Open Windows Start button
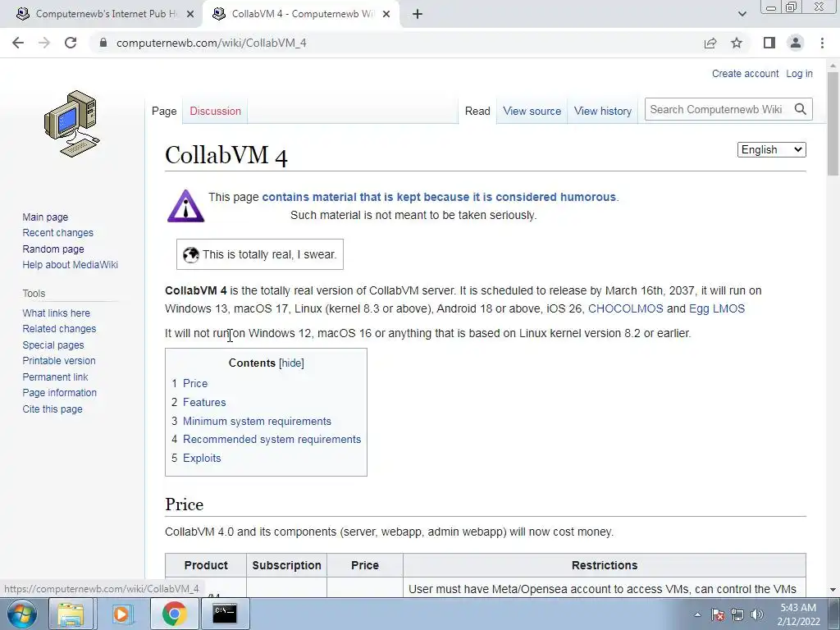 22,614
